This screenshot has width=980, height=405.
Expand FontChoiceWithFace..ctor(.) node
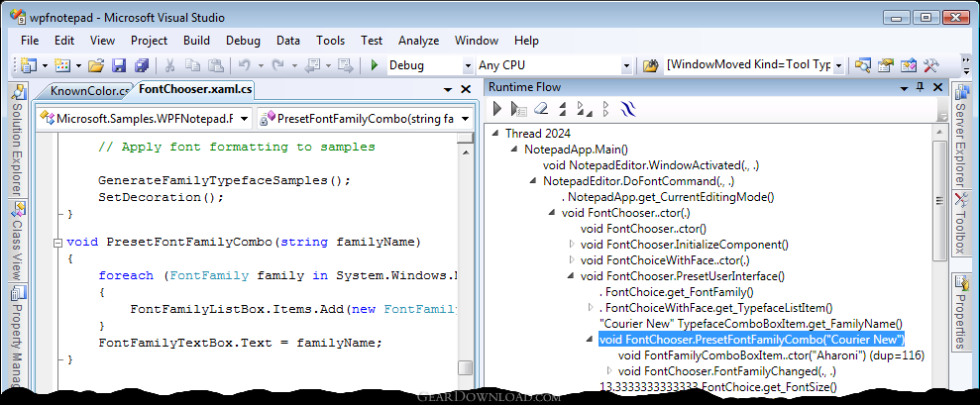tap(571, 259)
